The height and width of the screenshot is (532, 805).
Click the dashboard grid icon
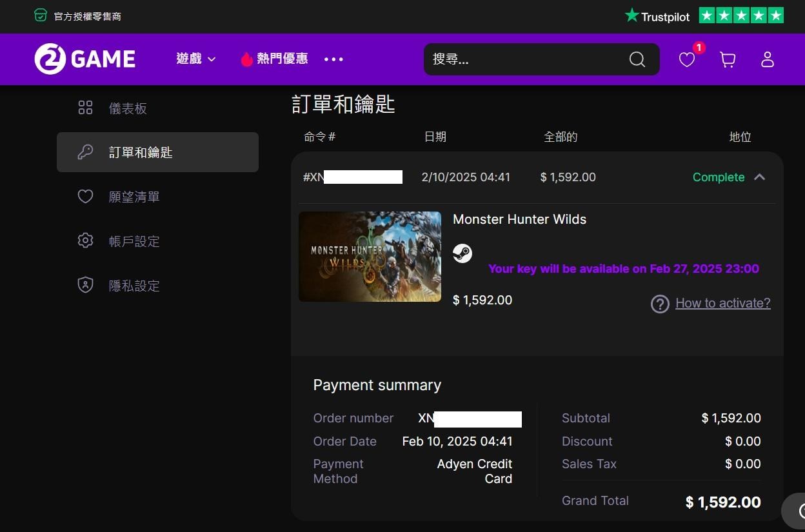(x=85, y=108)
